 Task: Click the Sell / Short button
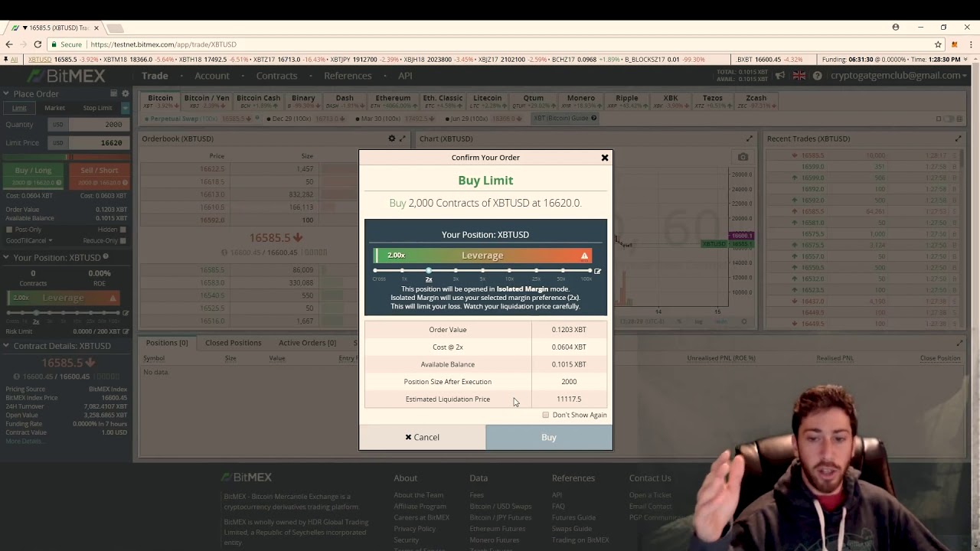pyautogui.click(x=99, y=175)
